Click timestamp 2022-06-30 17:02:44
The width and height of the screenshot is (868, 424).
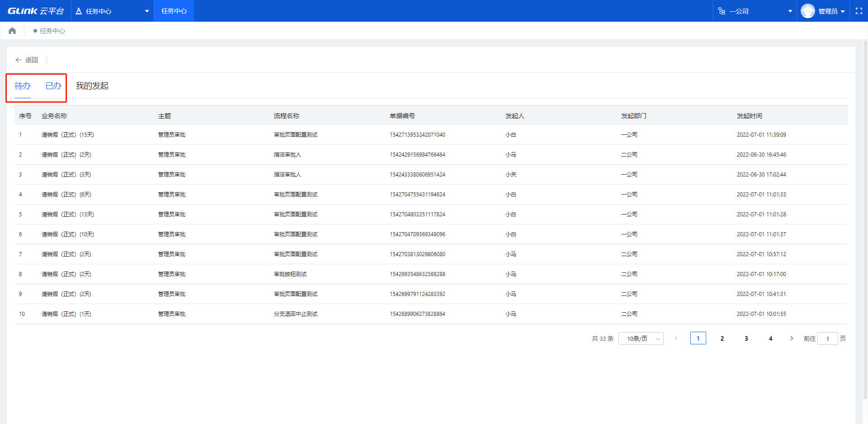click(761, 175)
